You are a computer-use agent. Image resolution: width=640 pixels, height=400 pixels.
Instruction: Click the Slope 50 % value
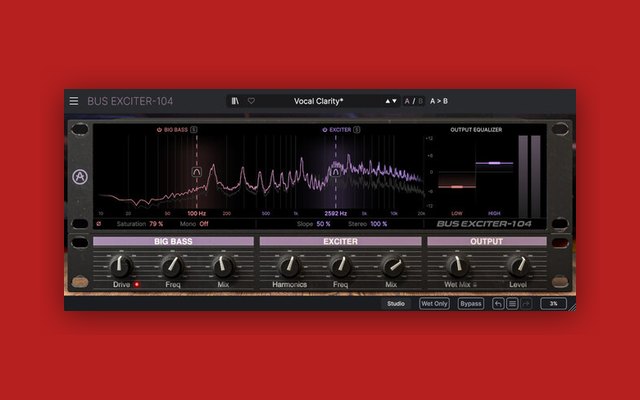click(x=323, y=224)
